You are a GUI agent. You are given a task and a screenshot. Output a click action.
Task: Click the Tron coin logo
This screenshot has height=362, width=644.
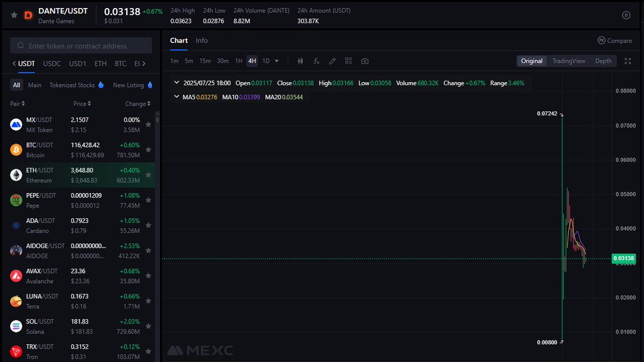coord(16,351)
